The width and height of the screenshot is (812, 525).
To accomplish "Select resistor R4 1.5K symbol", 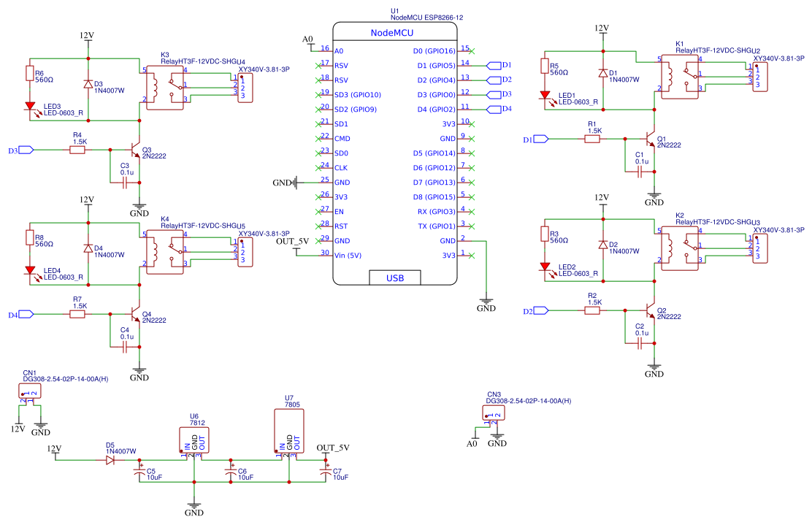I will tap(77, 150).
